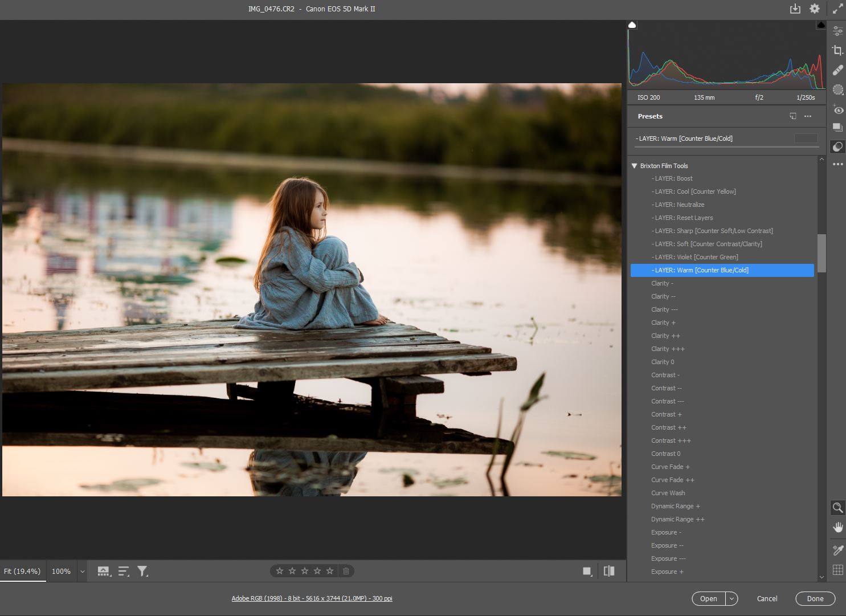846x616 pixels.
Task: Click the Snapshots icon in right toolbar
Action: (x=837, y=128)
